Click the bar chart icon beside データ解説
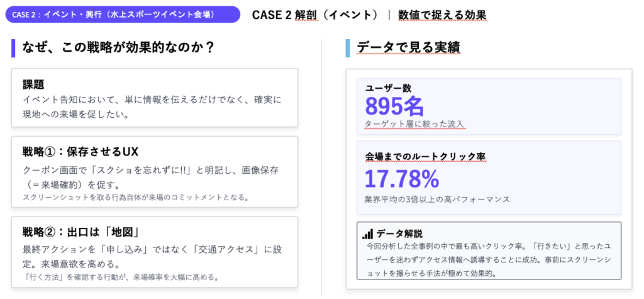Viewport: 644px width, 299px height. coord(368,234)
